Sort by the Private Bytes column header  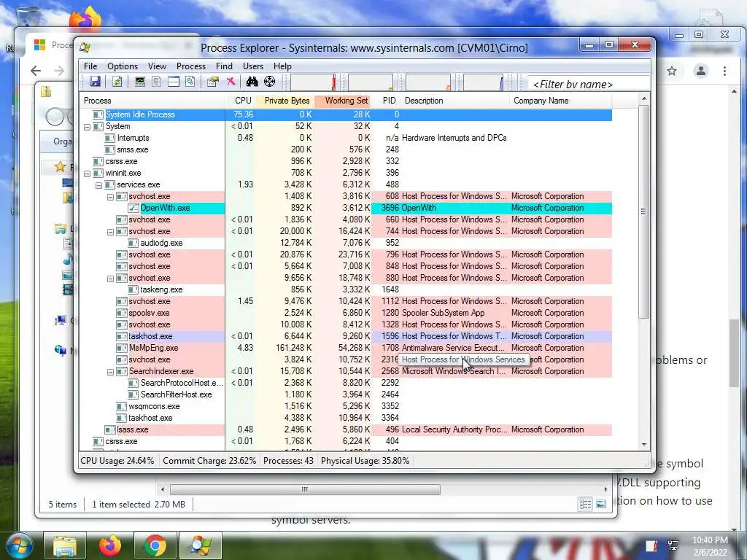pyautogui.click(x=285, y=101)
